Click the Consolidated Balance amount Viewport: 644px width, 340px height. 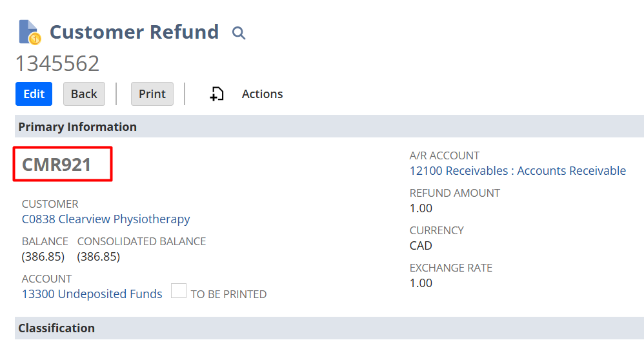(99, 257)
